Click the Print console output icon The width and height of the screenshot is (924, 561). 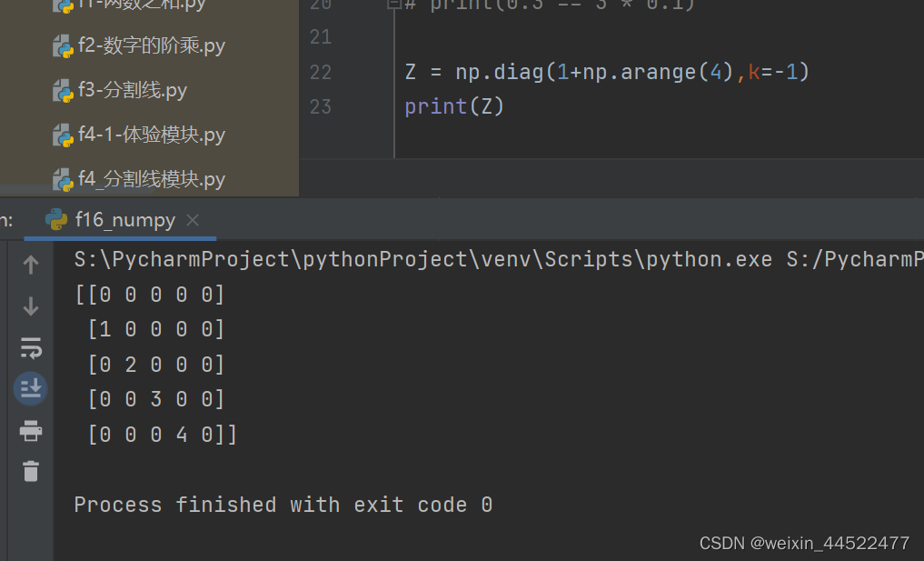[x=31, y=431]
